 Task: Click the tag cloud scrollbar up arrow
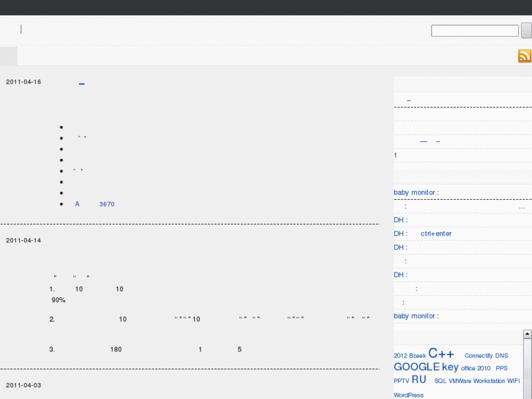pos(528,334)
